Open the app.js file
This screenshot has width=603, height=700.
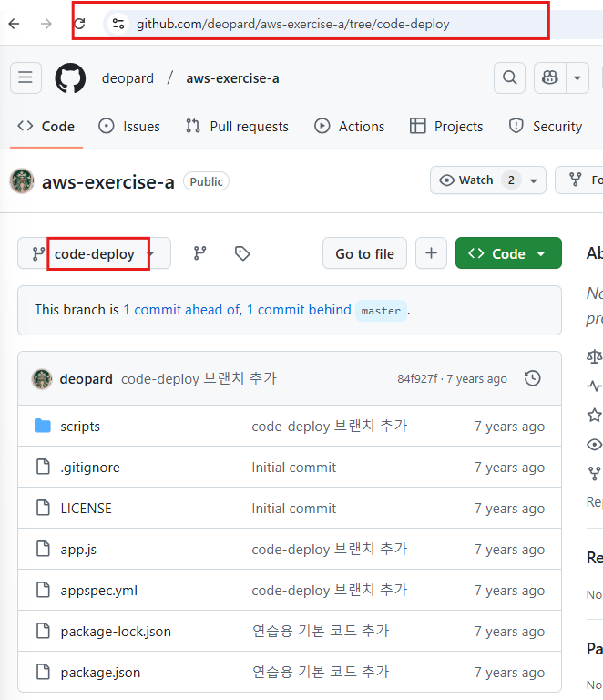78,550
